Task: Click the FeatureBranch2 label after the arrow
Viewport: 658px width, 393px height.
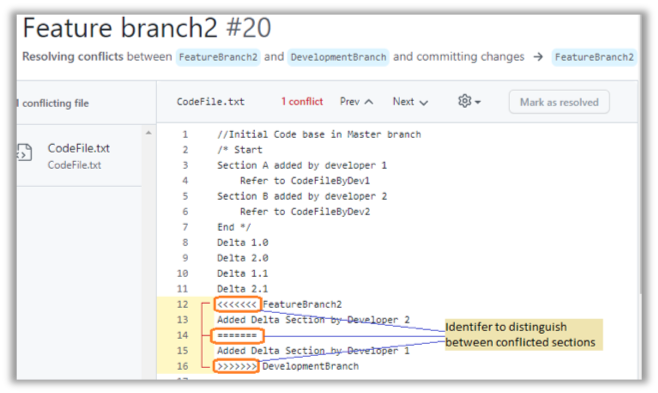Action: [x=594, y=57]
